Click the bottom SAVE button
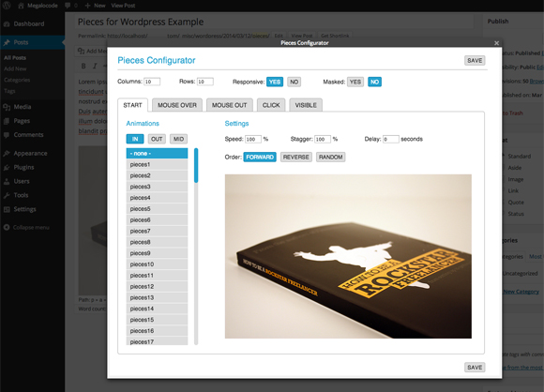The height and width of the screenshot is (392, 544). [x=475, y=368]
